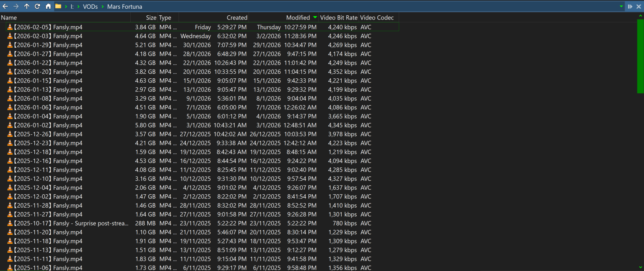
Task: Click the Wednesday created date cell
Action: [x=196, y=36]
